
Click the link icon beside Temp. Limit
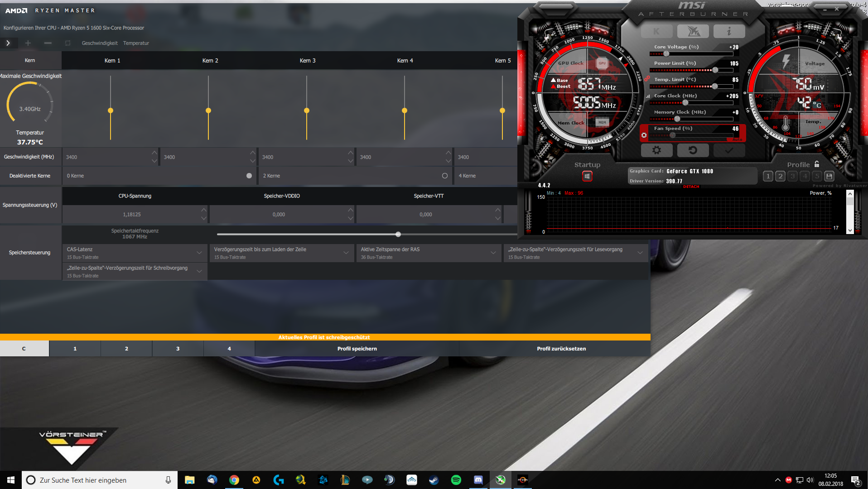click(x=647, y=79)
